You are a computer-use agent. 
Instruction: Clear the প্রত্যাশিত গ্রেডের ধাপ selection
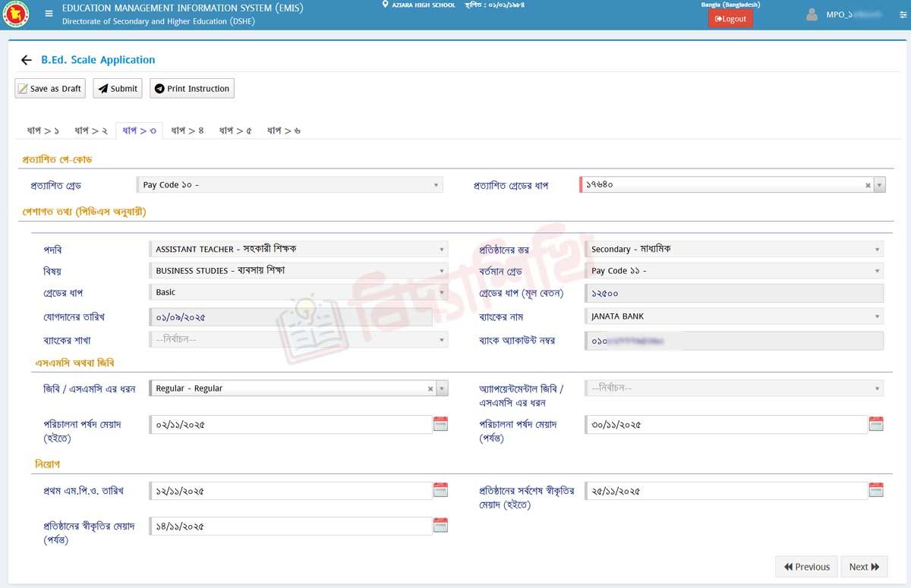pyautogui.click(x=868, y=185)
